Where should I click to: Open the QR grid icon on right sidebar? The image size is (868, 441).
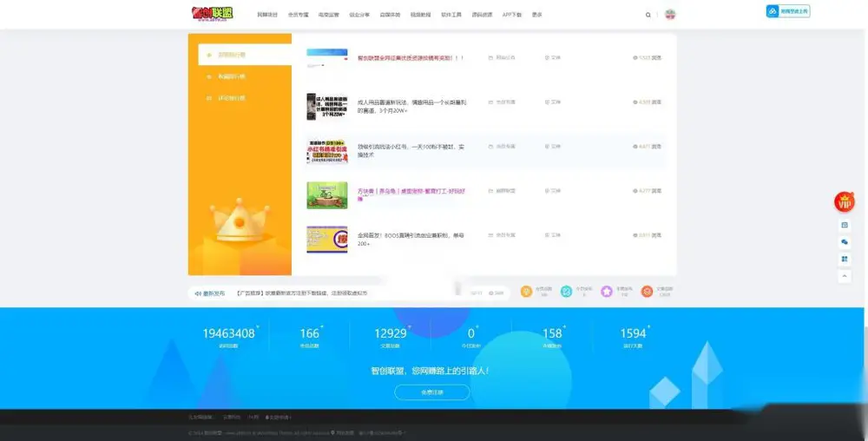[x=845, y=259]
